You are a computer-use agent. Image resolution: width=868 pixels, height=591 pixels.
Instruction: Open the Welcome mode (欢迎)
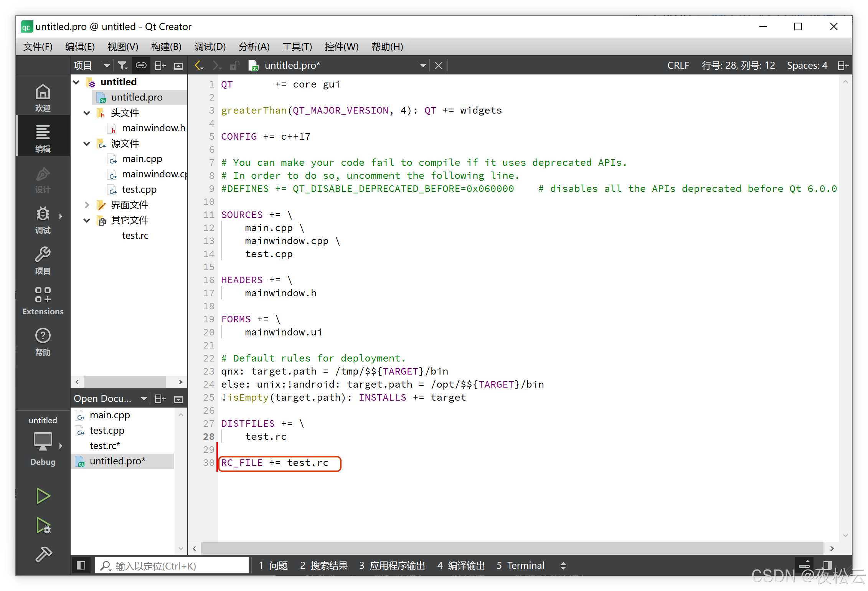tap(43, 97)
